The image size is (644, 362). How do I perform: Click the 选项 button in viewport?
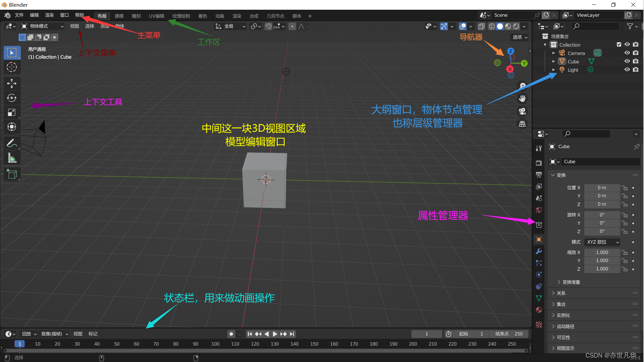520,37
